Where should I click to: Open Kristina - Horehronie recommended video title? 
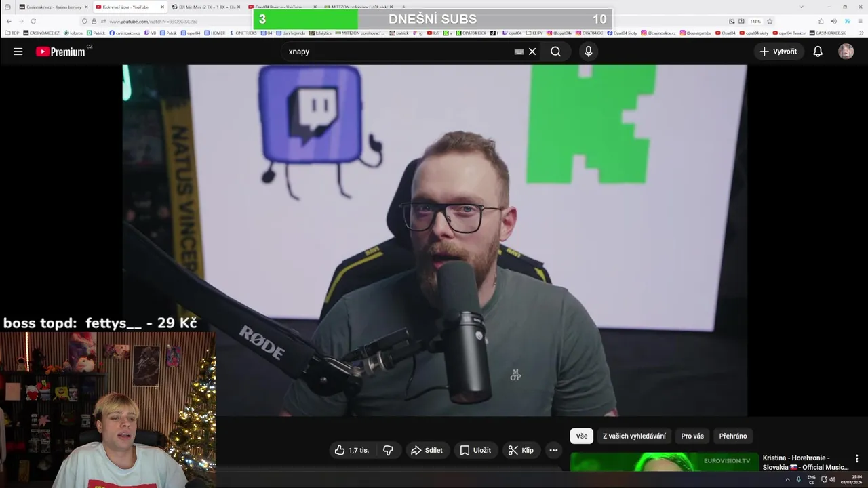pyautogui.click(x=805, y=462)
